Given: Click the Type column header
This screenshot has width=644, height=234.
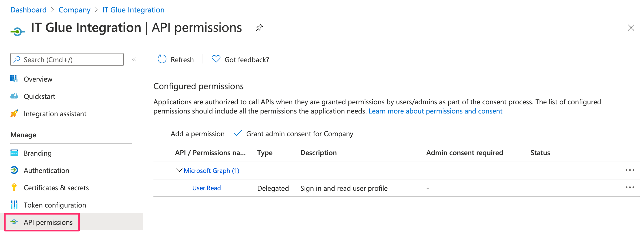Looking at the screenshot, I should (265, 153).
